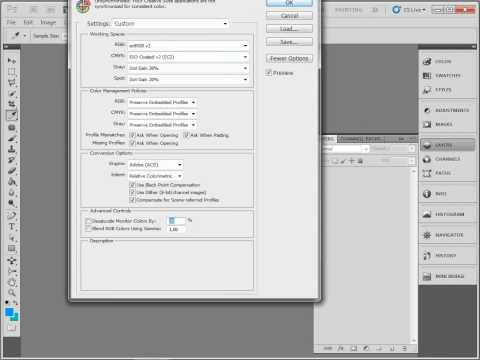This screenshot has height=360, width=480.
Task: Select the Zoom tool in toolbox
Action: pos(12,293)
